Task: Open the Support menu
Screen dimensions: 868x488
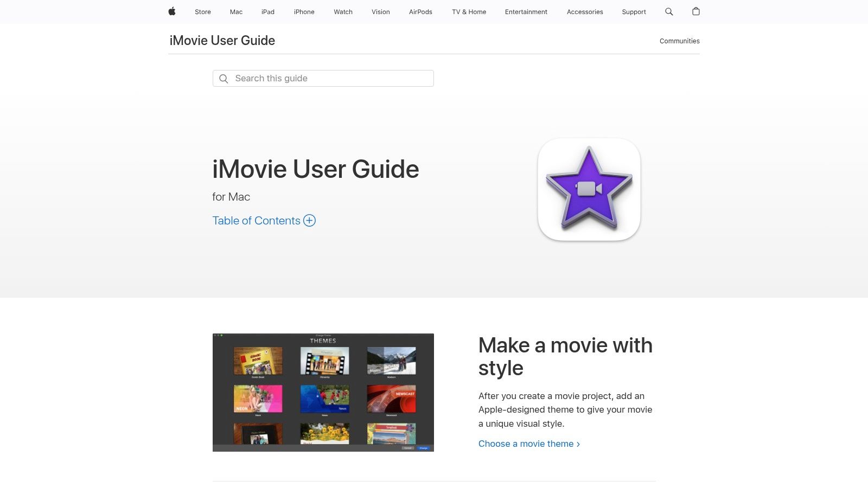Action: point(634,12)
